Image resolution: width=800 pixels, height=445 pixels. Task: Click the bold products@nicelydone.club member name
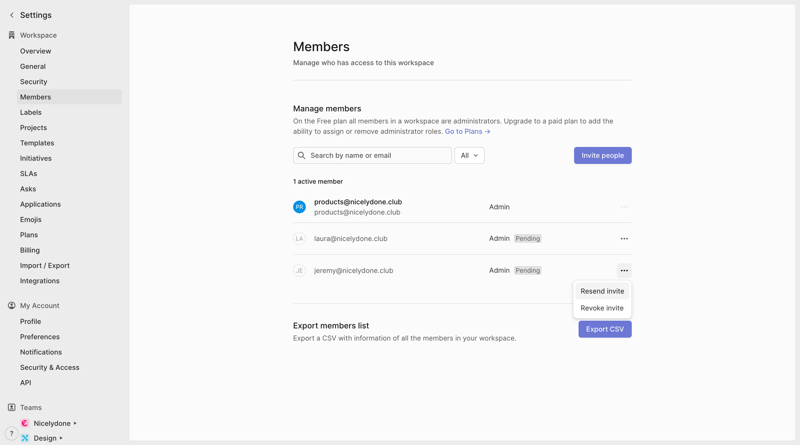click(358, 202)
